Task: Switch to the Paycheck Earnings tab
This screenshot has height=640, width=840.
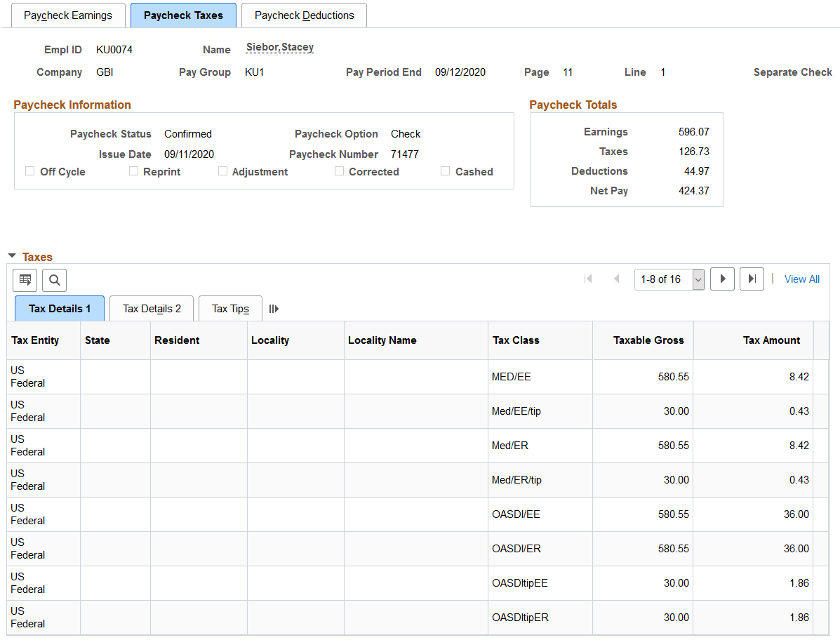Action: coord(67,15)
